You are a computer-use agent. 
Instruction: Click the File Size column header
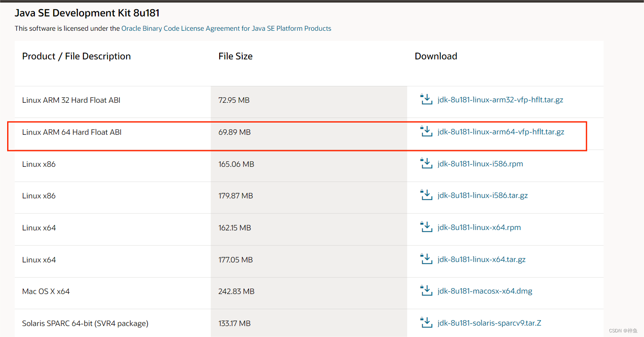(236, 56)
